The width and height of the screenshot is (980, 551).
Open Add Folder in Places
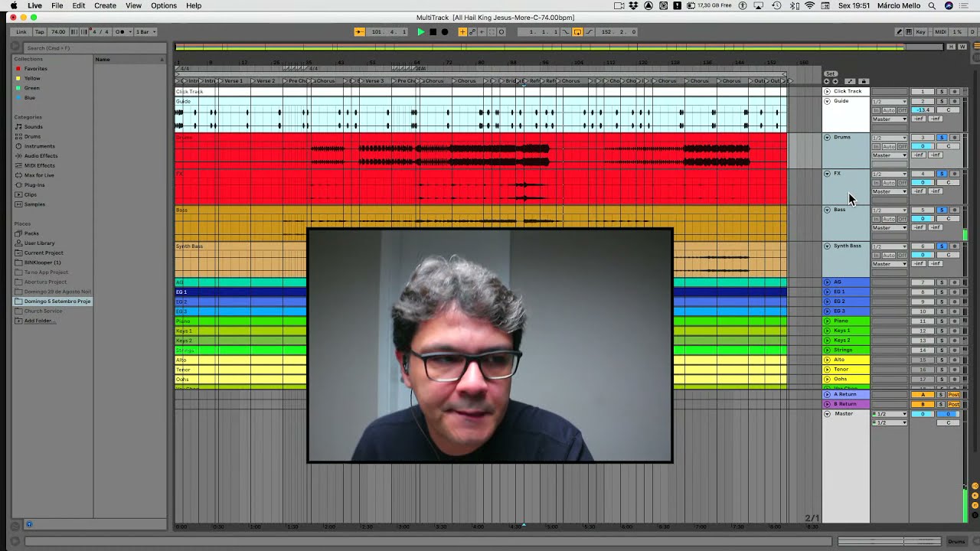(x=39, y=321)
